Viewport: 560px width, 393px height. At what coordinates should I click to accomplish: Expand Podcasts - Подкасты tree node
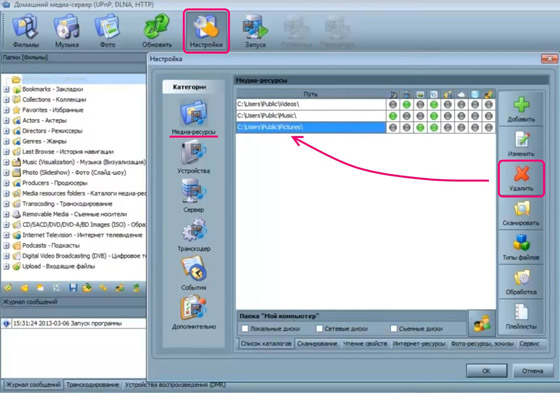6,245
